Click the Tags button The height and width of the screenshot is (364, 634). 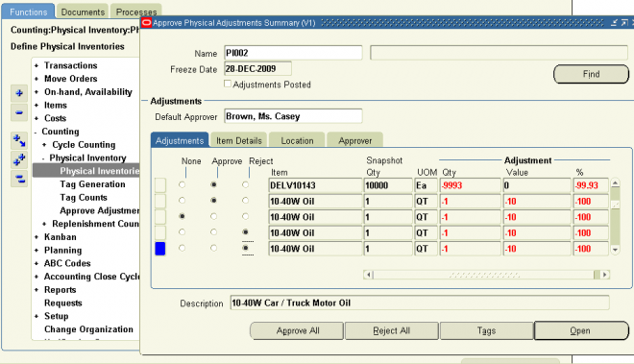[486, 330]
